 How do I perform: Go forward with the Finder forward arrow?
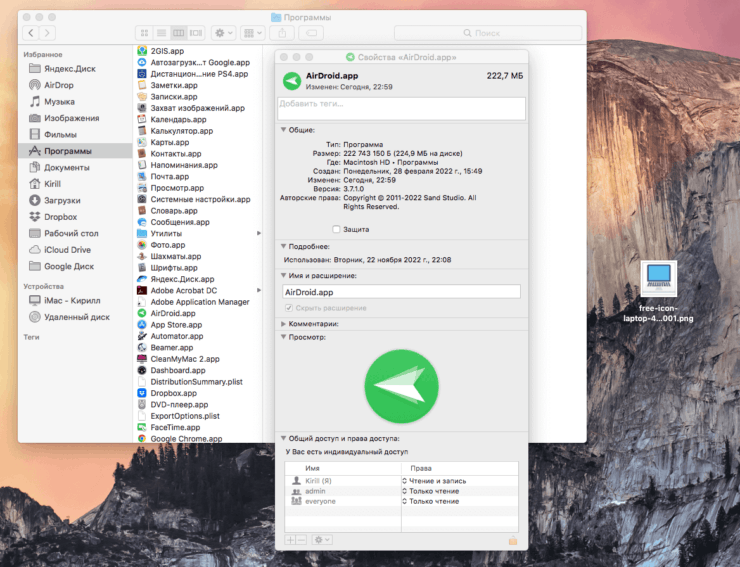coord(47,33)
